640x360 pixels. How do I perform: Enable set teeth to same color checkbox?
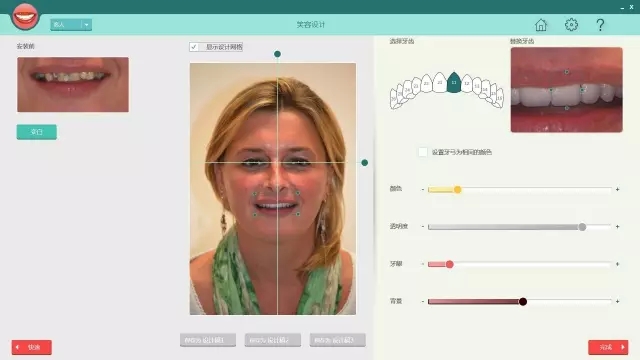click(x=423, y=152)
